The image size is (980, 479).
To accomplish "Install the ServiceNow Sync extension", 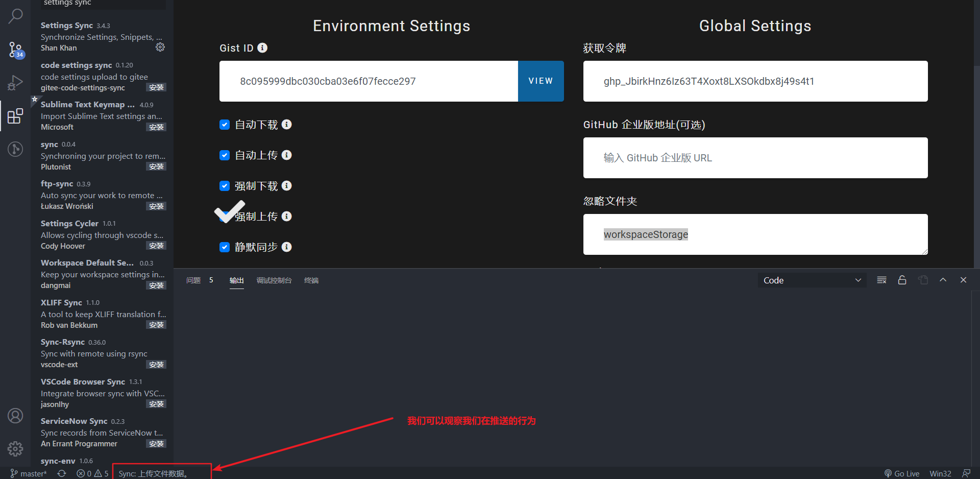I will 157,444.
